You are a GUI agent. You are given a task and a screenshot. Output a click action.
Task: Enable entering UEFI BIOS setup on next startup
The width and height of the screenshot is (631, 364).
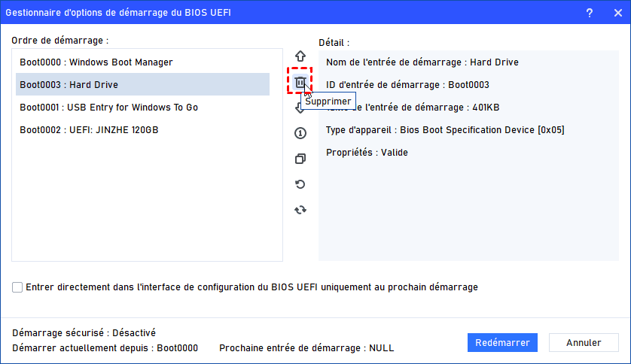17,287
